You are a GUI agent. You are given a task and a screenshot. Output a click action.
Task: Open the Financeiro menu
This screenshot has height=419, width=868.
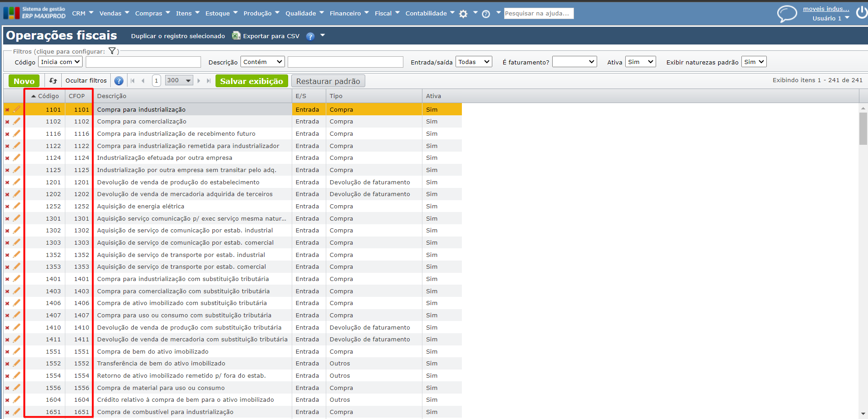pyautogui.click(x=349, y=13)
